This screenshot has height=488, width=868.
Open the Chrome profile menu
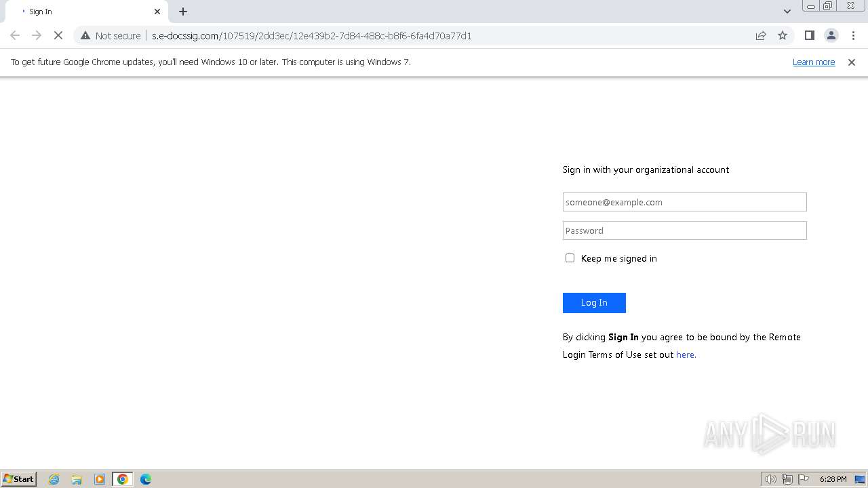tap(831, 35)
